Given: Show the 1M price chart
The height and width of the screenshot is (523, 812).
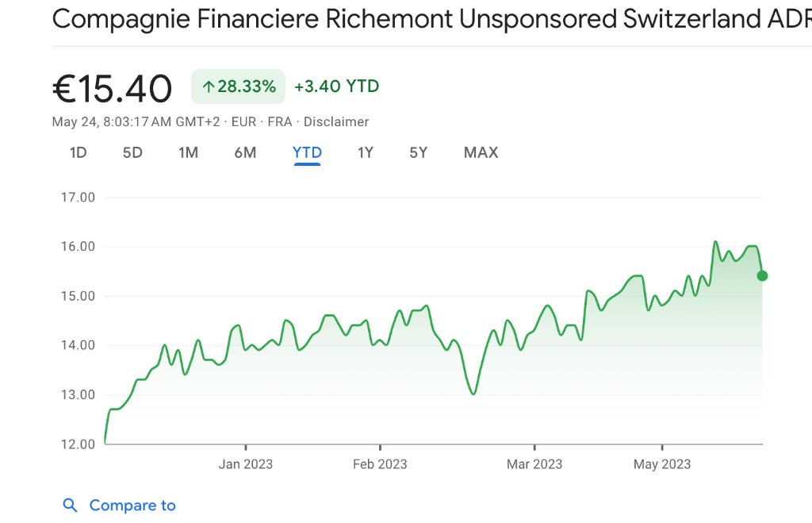Looking at the screenshot, I should pos(188,152).
